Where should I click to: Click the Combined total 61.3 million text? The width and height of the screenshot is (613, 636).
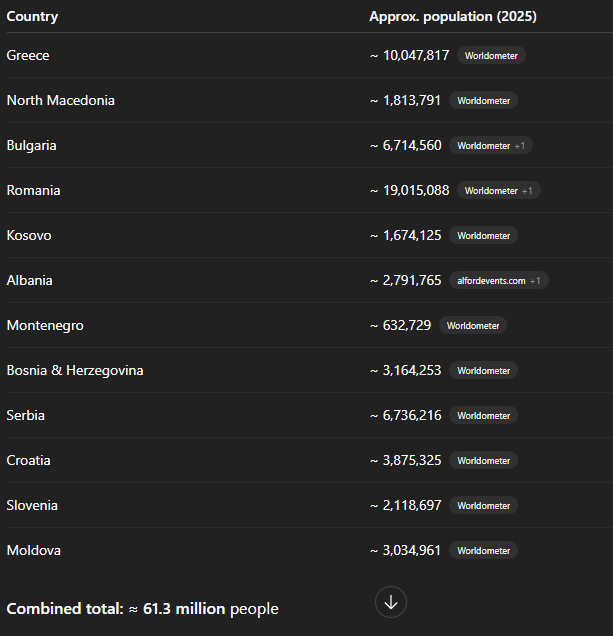tap(142, 609)
